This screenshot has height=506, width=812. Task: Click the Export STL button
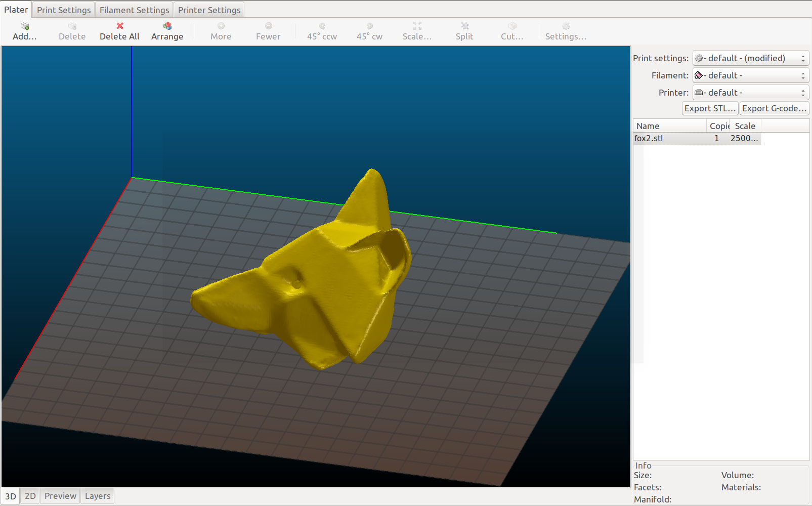click(x=710, y=108)
